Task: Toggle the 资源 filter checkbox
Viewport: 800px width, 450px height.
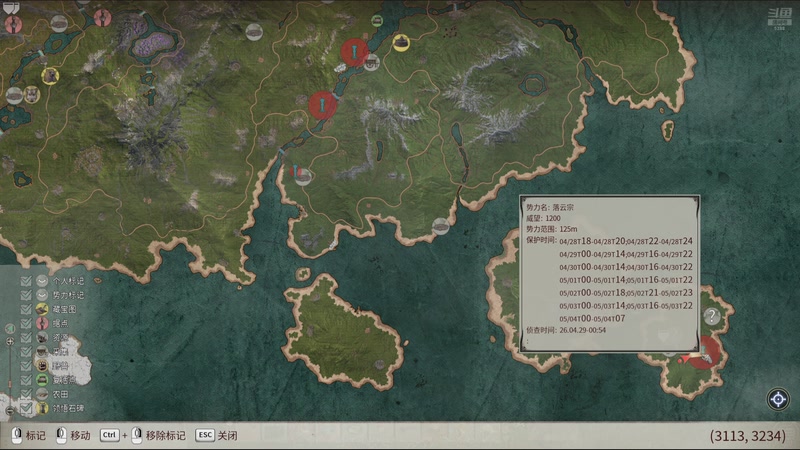Action: [x=26, y=338]
